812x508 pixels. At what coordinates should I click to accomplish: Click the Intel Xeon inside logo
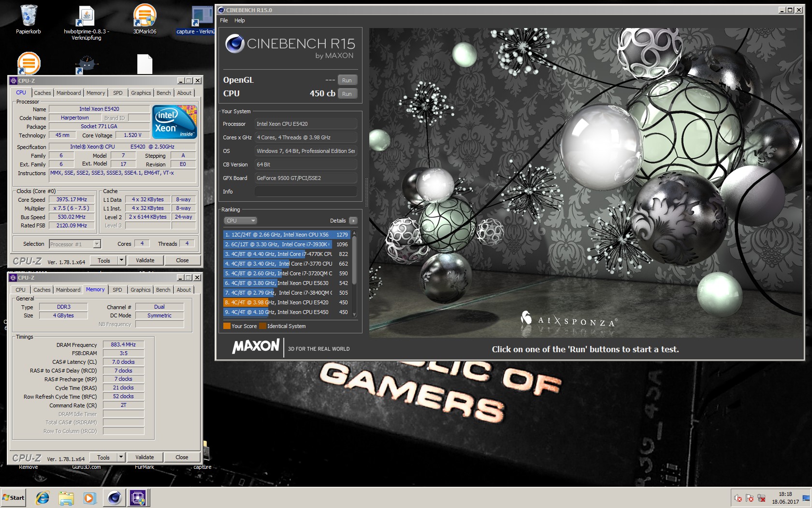(x=174, y=122)
